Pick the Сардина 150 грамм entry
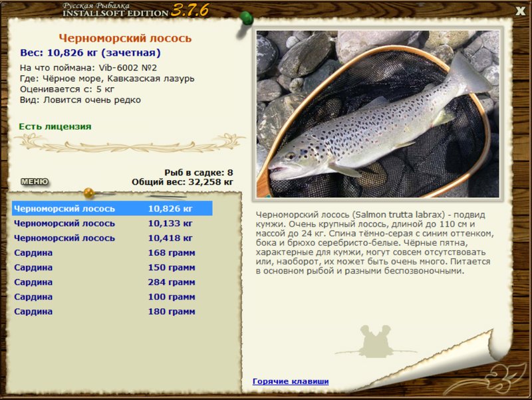The image size is (532, 400). pyautogui.click(x=112, y=268)
